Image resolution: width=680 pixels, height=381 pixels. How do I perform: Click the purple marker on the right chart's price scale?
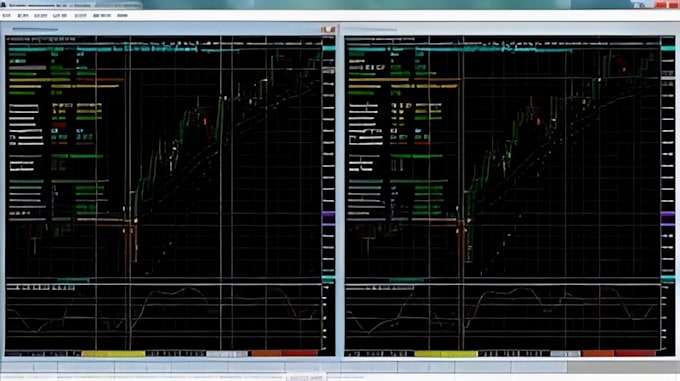point(667,214)
